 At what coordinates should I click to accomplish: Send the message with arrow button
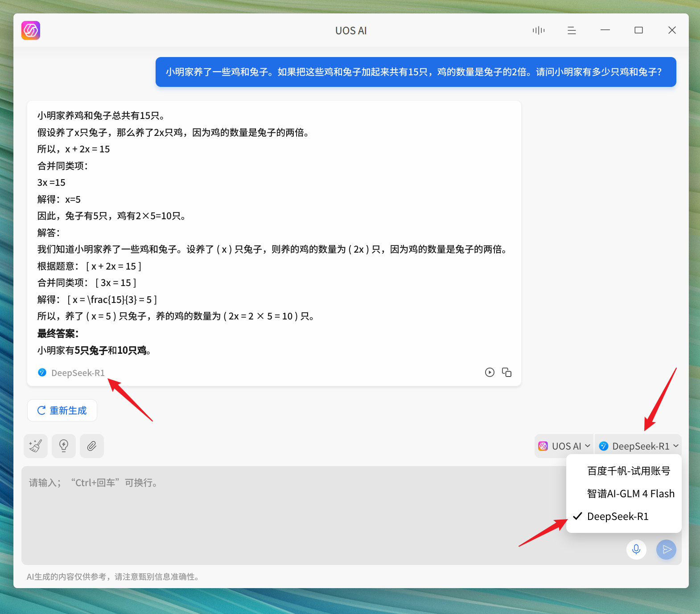click(667, 549)
